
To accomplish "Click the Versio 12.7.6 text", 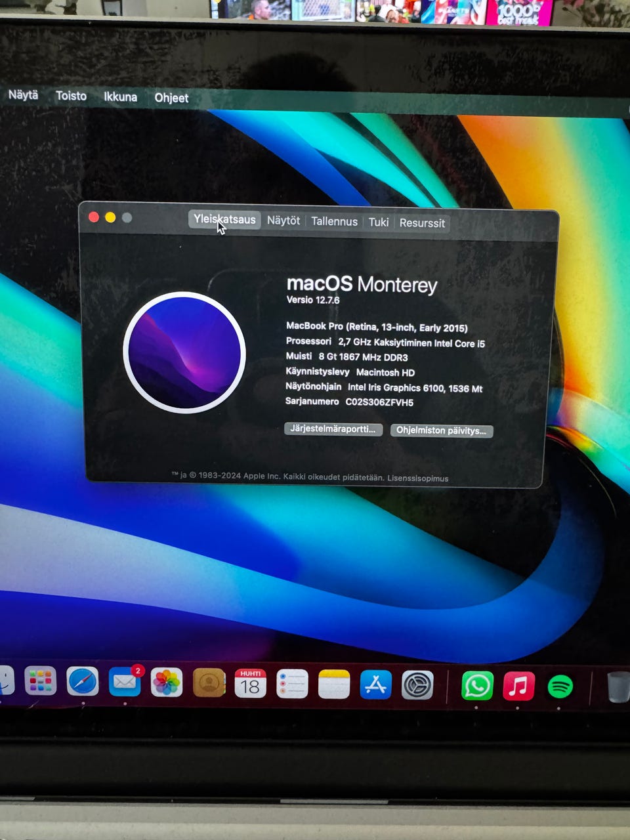I will click(313, 300).
